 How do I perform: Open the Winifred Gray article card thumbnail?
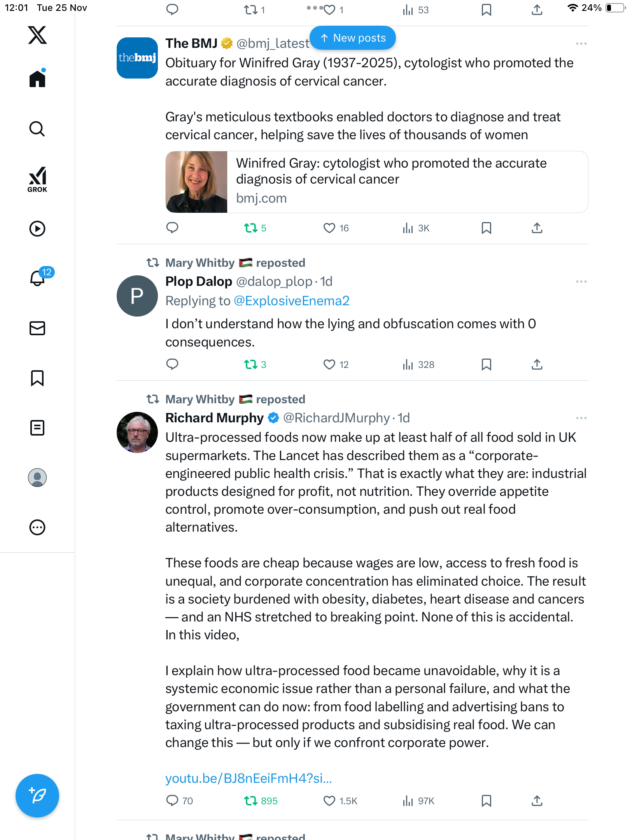point(196,182)
